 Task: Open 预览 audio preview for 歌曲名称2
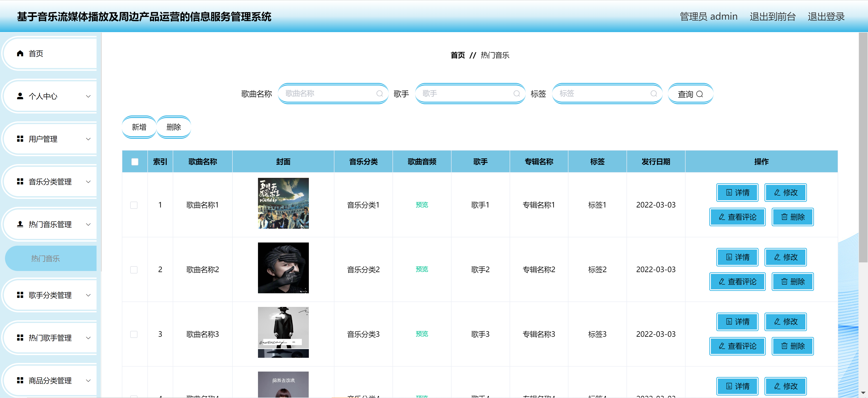421,269
